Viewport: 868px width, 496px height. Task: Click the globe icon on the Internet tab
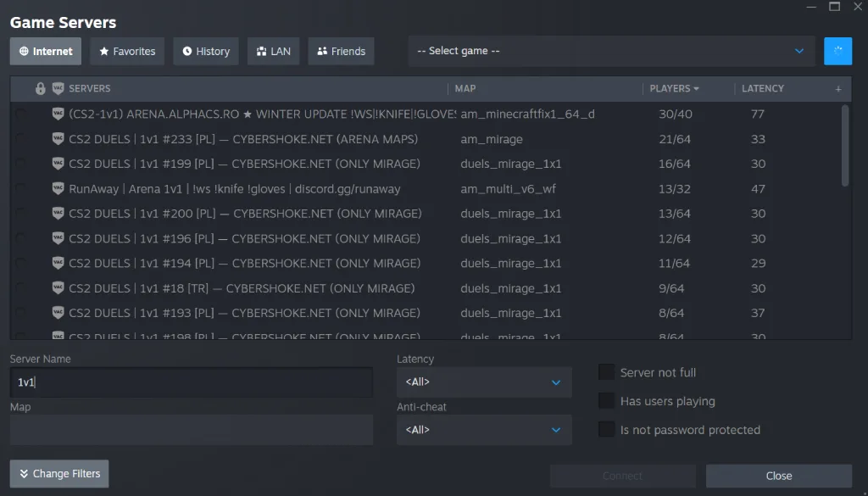click(24, 51)
